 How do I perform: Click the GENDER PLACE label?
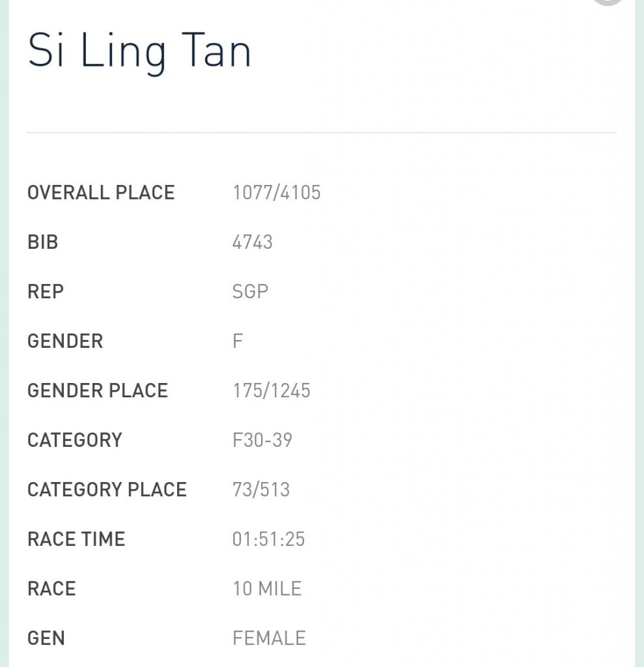point(98,391)
